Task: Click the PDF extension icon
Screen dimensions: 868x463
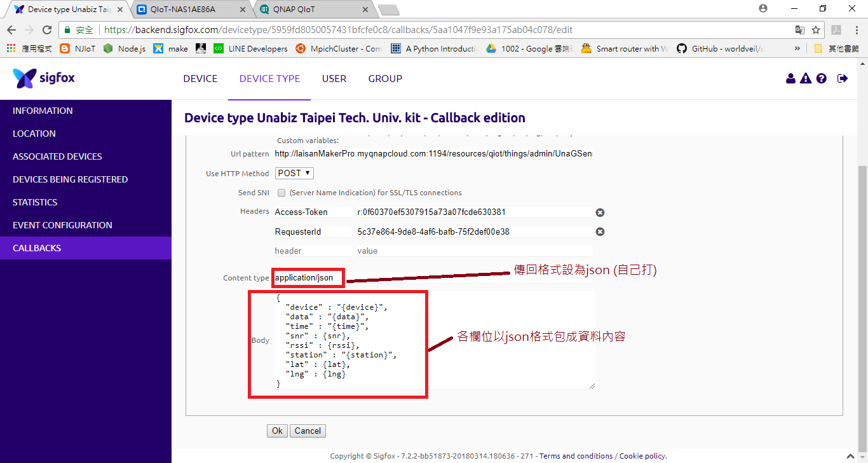Action: coord(837,30)
